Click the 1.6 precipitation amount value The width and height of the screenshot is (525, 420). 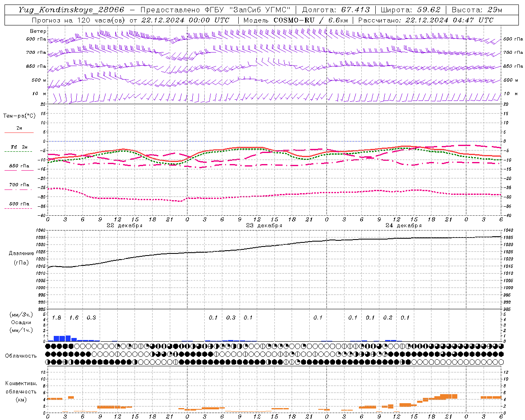pyautogui.click(x=74, y=318)
